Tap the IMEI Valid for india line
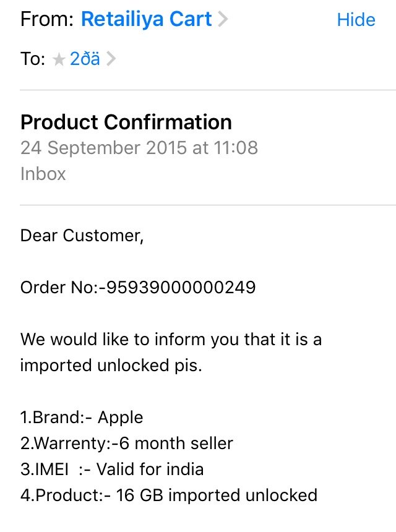This screenshot has width=396, height=532. (x=111, y=470)
